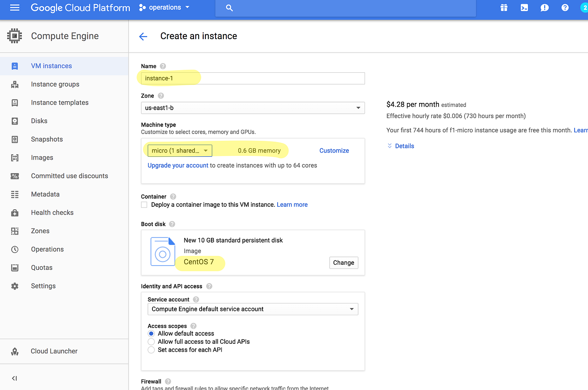The height and width of the screenshot is (390, 588).
Task: Click the Compute Engine chip icon
Action: click(x=15, y=36)
